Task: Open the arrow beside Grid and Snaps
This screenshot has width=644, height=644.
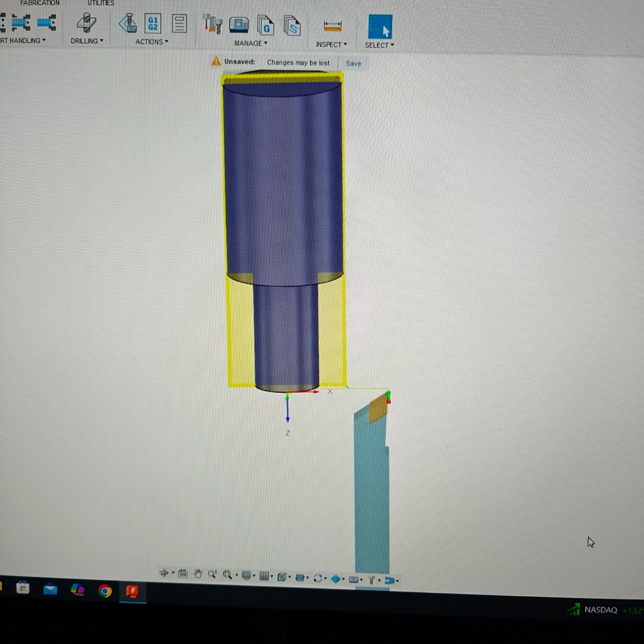Action: 272,577
